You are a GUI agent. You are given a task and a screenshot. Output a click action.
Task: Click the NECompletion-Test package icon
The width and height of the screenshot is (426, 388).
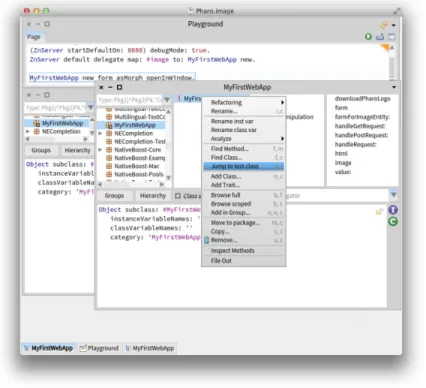pyautogui.click(x=109, y=142)
